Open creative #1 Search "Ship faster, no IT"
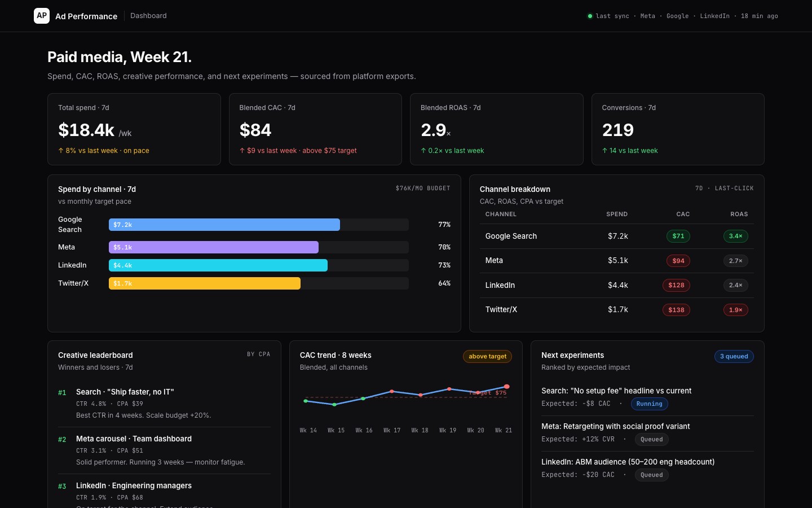Screen dimensions: 812x508 (x=164, y=404)
